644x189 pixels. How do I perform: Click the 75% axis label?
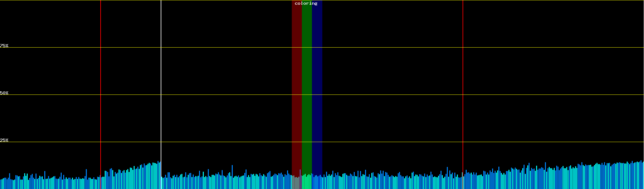(4, 46)
